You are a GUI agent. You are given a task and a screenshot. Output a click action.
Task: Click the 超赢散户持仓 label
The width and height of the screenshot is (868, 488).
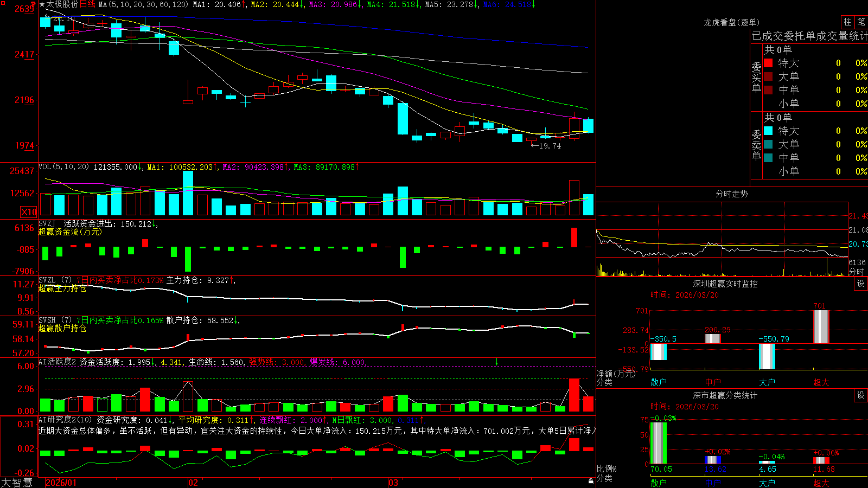coord(62,328)
